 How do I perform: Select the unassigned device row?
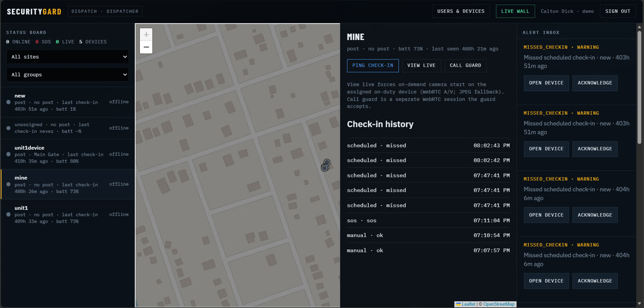[x=68, y=128]
